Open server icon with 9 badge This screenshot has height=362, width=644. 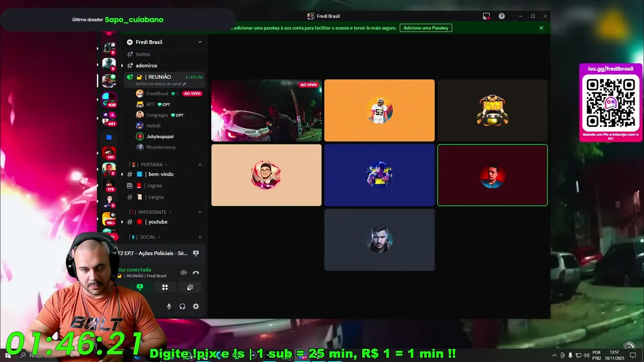109,48
